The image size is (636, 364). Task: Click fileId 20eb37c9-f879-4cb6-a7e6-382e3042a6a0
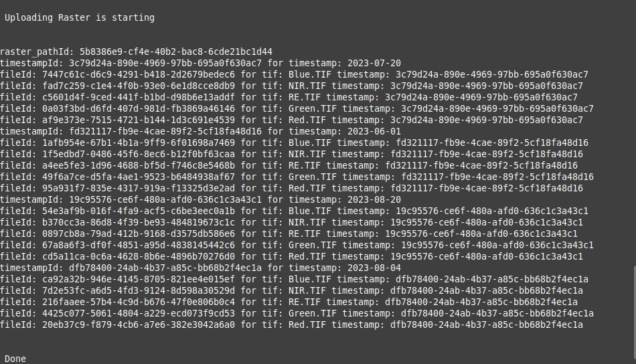[x=139, y=325]
